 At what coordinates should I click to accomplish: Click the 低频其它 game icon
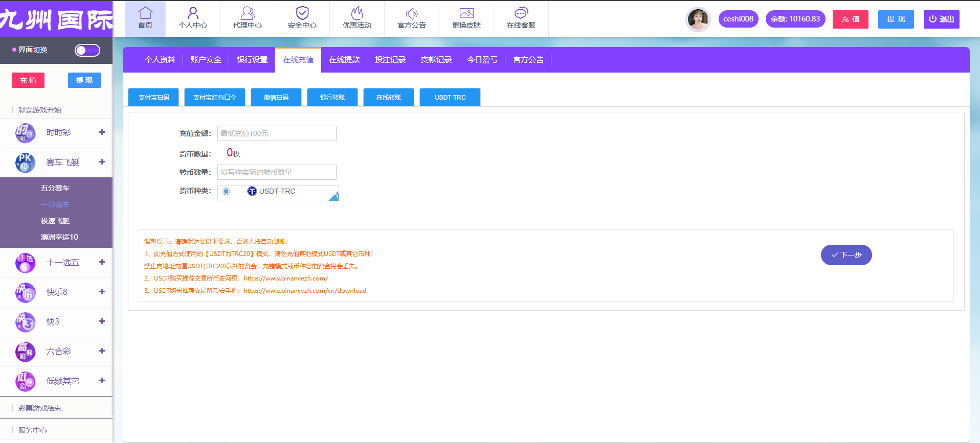coord(25,381)
